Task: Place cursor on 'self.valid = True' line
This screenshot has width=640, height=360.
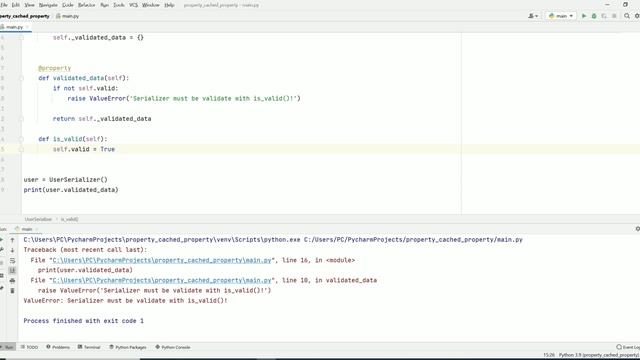Action: coord(84,149)
